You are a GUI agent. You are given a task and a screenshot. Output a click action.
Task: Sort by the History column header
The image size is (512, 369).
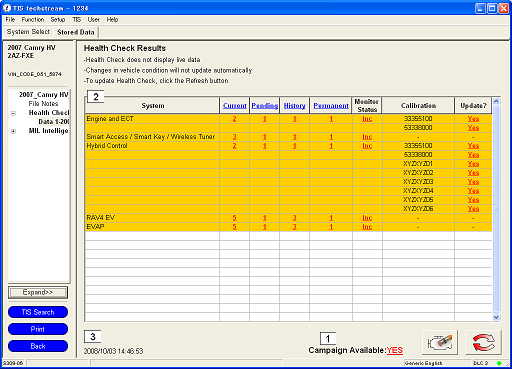click(x=294, y=106)
